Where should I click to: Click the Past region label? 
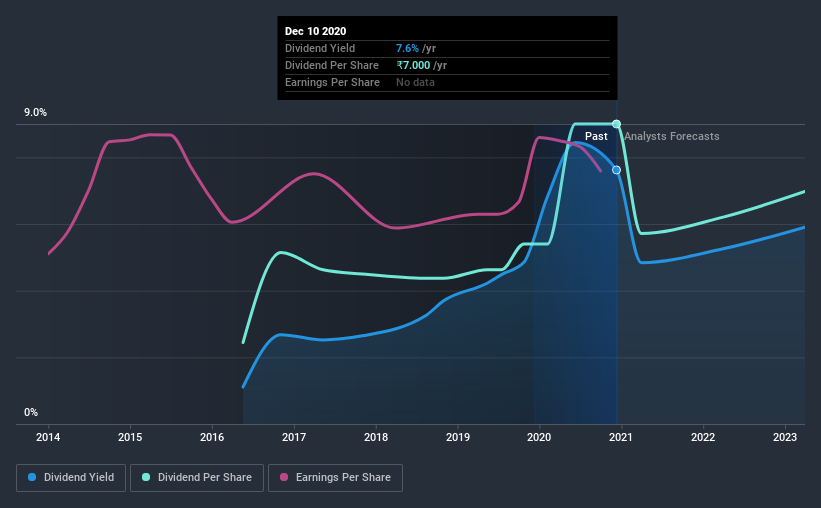click(x=596, y=136)
